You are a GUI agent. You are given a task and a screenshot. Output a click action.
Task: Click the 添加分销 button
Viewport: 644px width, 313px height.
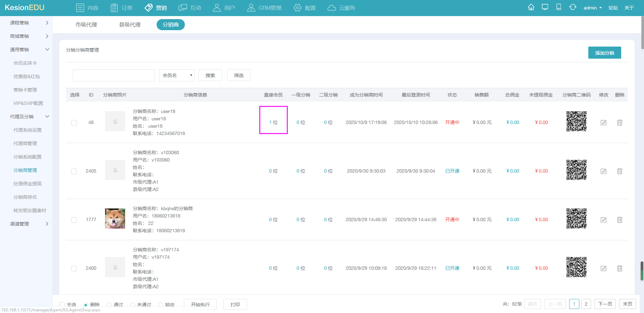click(x=604, y=53)
